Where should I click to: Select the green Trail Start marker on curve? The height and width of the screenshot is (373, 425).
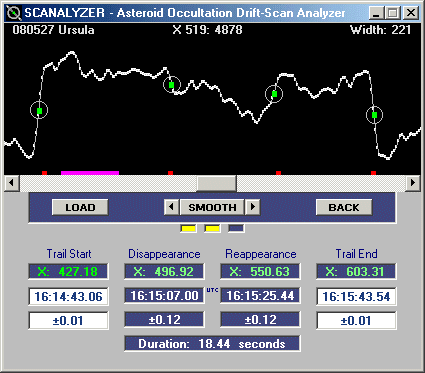[39, 111]
